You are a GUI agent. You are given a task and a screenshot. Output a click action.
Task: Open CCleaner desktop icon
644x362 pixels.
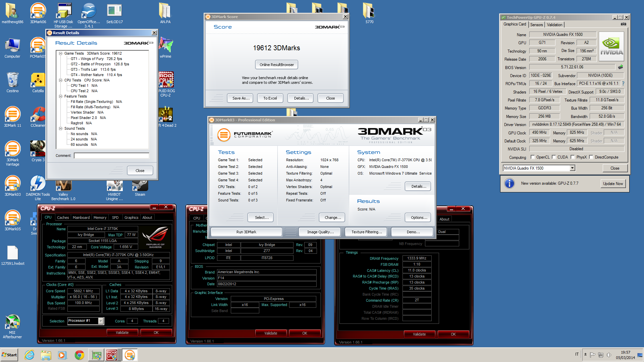pos(38,117)
